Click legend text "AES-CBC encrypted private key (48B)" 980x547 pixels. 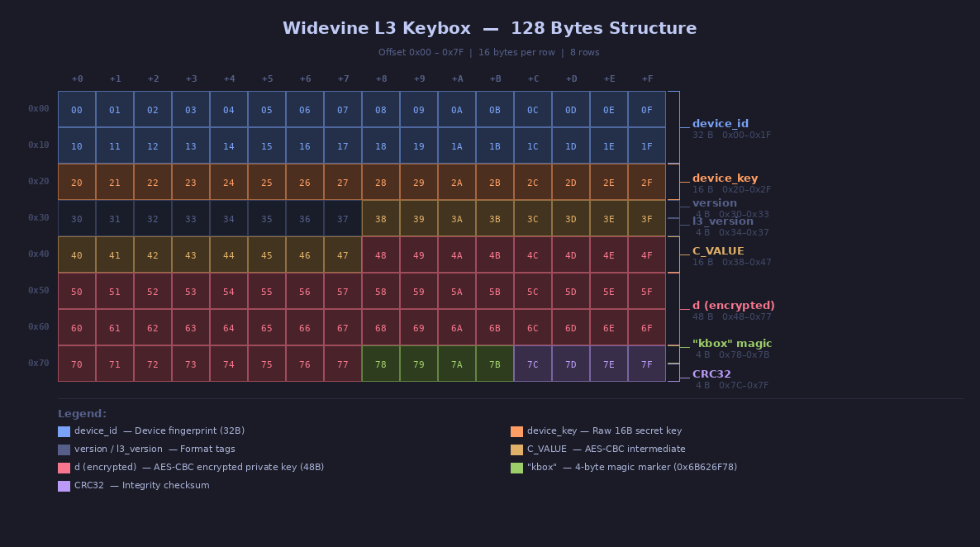point(239,467)
